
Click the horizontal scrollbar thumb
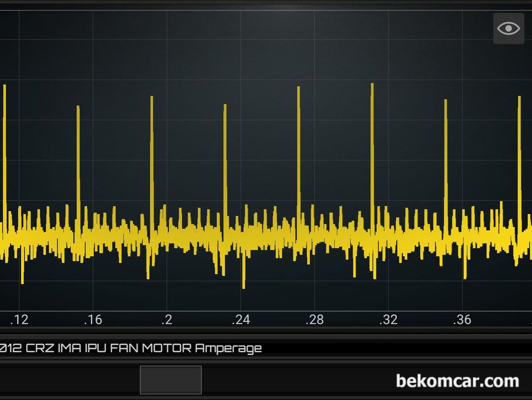(170, 380)
